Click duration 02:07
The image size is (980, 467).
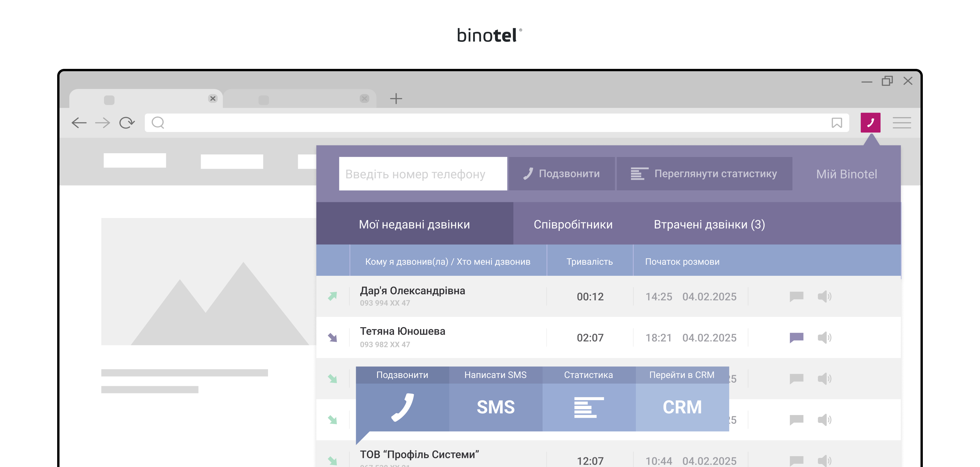point(590,338)
